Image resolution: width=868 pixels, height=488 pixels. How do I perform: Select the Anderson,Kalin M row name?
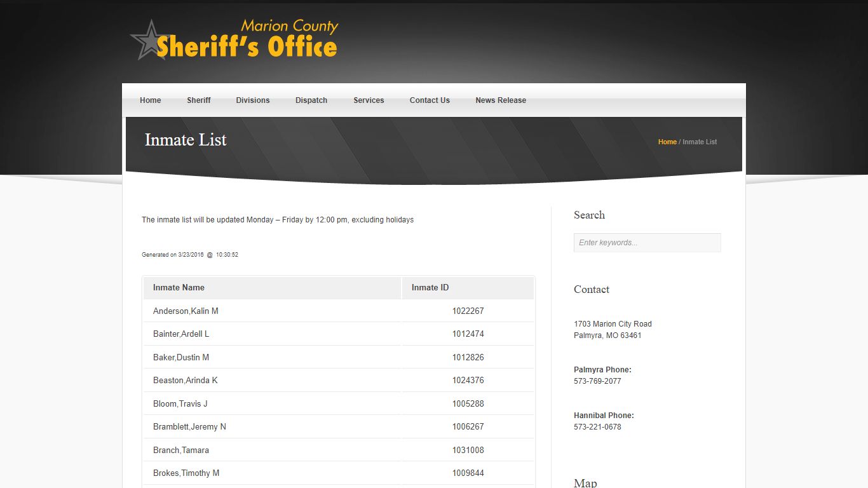186,311
